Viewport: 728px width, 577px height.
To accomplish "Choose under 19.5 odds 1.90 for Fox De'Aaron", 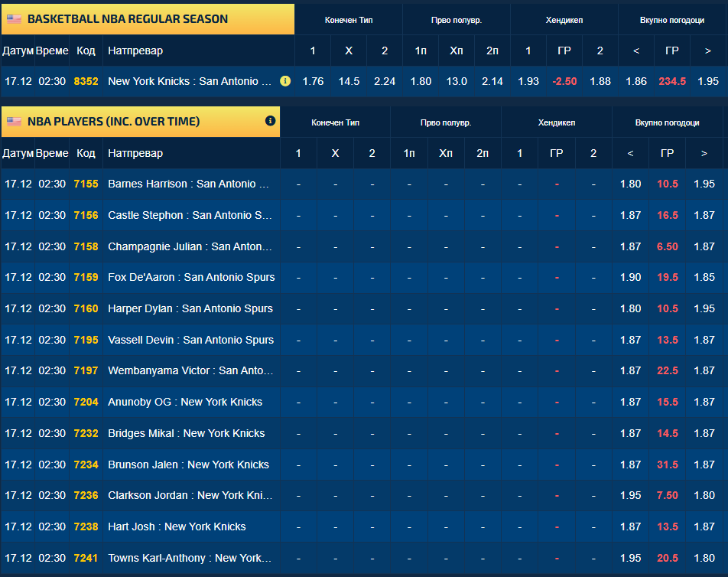I will tap(631, 277).
